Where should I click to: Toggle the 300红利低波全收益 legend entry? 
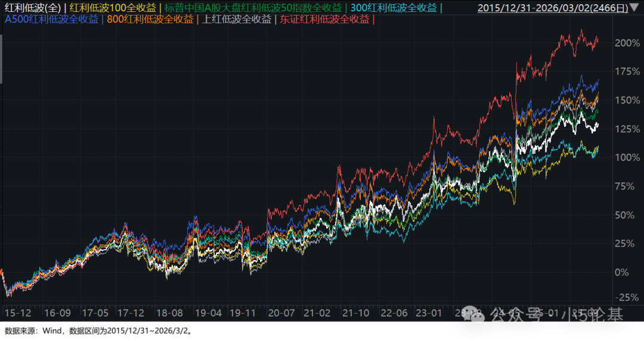(x=392, y=8)
